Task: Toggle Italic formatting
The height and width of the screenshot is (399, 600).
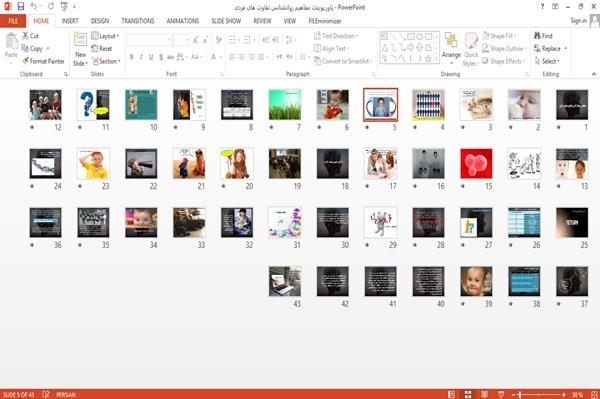Action: tap(141, 57)
